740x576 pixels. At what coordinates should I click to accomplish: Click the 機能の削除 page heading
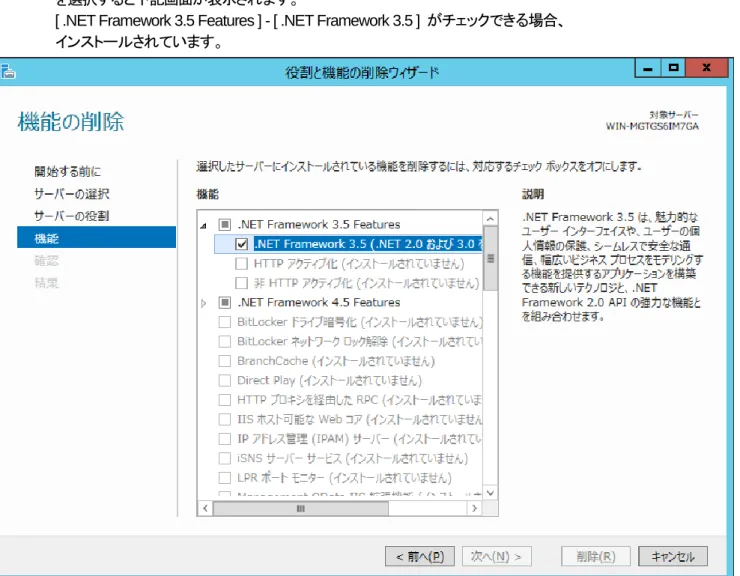coord(71,122)
